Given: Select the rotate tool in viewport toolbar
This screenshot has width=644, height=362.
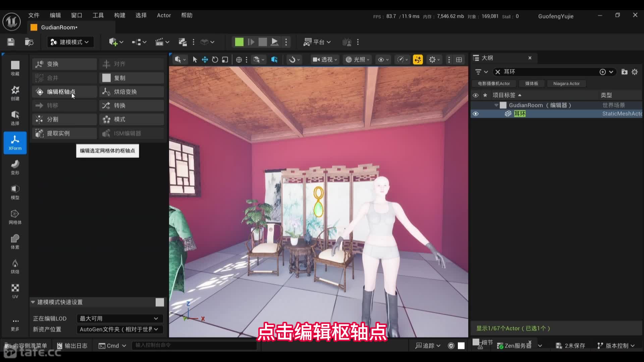Looking at the screenshot, I should point(215,60).
